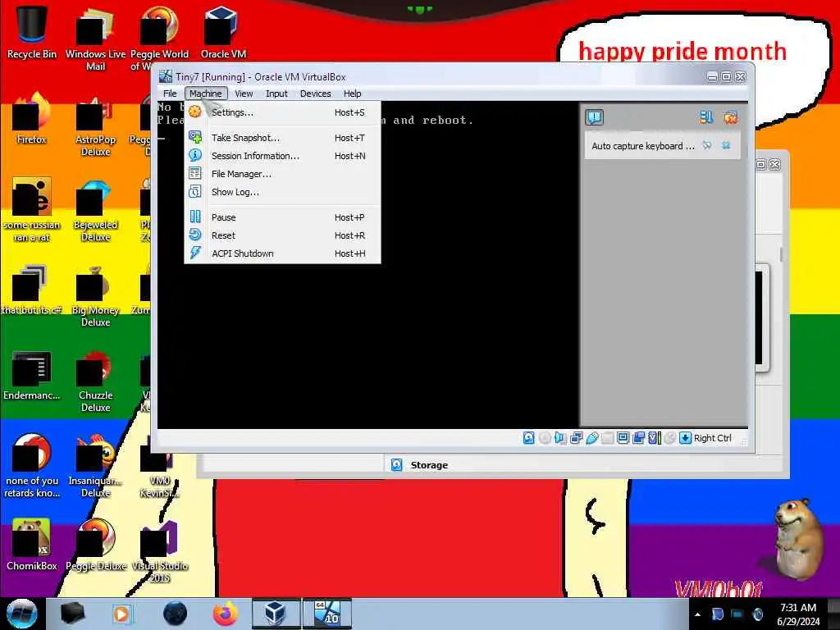The image size is (840, 630).
Task: Select ACPI Shutdown menu entry
Action: pos(282,253)
